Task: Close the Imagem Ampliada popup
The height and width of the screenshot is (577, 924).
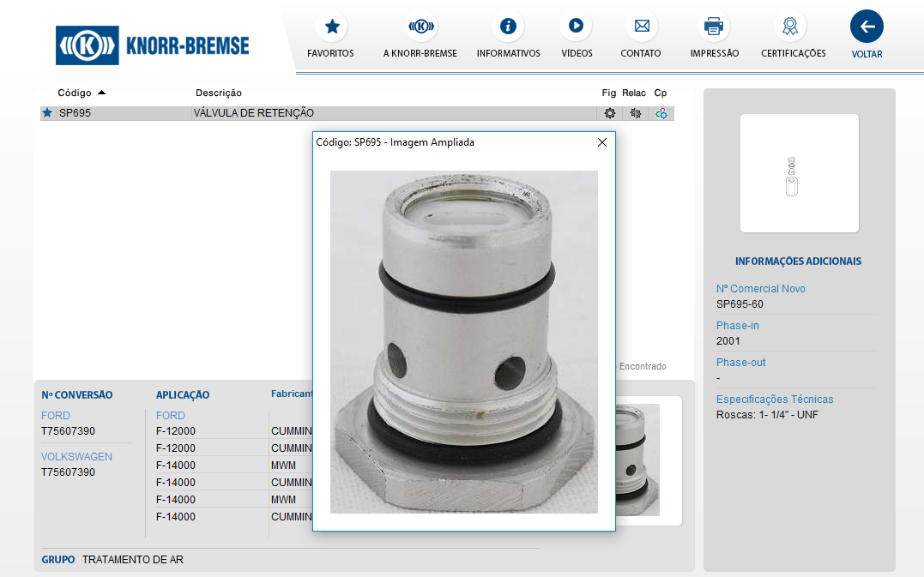Action: pyautogui.click(x=602, y=142)
